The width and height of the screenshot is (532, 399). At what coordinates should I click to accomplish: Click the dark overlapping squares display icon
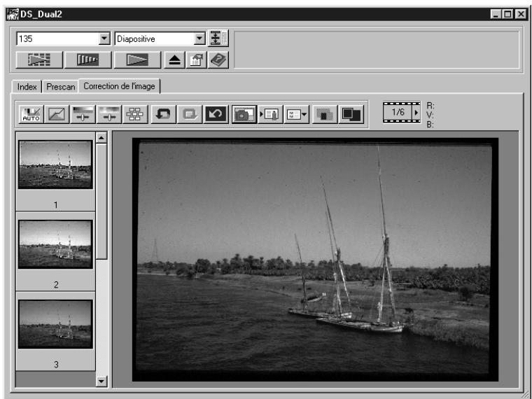click(x=351, y=114)
